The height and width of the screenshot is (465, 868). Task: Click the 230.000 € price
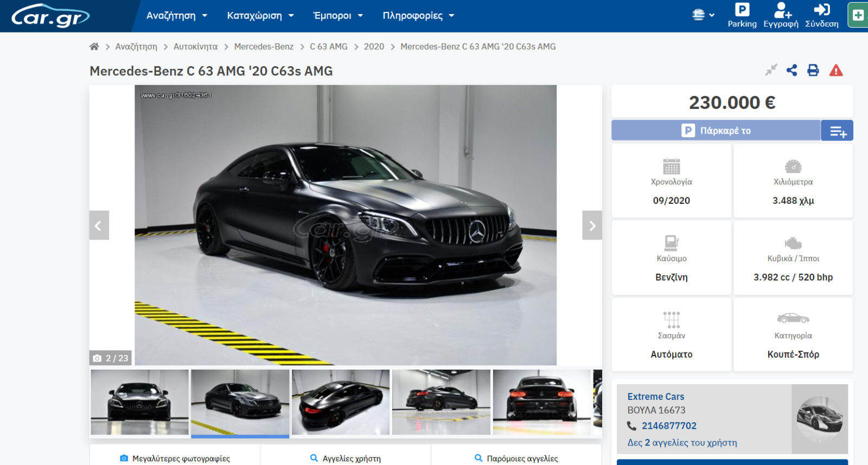[732, 102]
